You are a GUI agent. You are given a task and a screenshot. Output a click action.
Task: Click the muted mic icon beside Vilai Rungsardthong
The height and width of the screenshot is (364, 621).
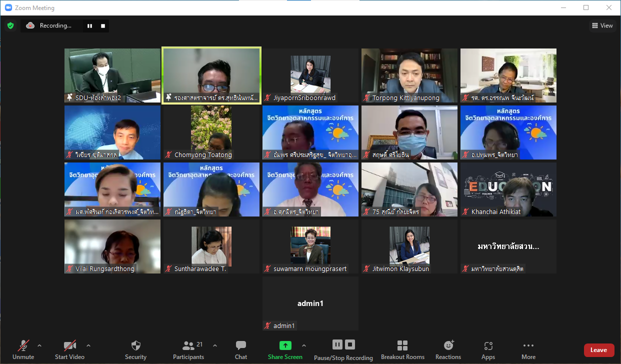tap(70, 269)
